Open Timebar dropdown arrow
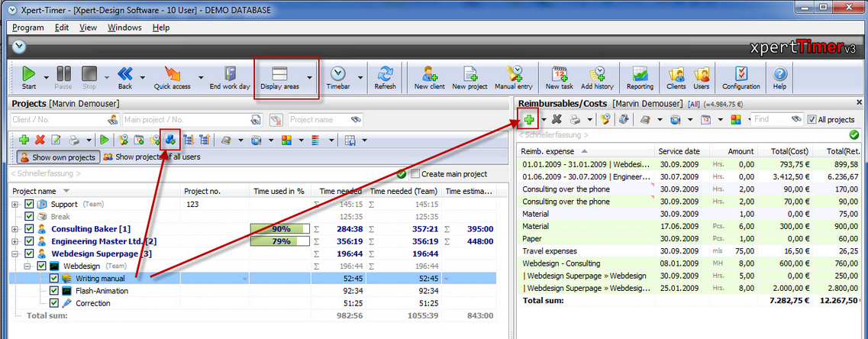Image resolution: width=868 pixels, height=339 pixels. [360, 78]
